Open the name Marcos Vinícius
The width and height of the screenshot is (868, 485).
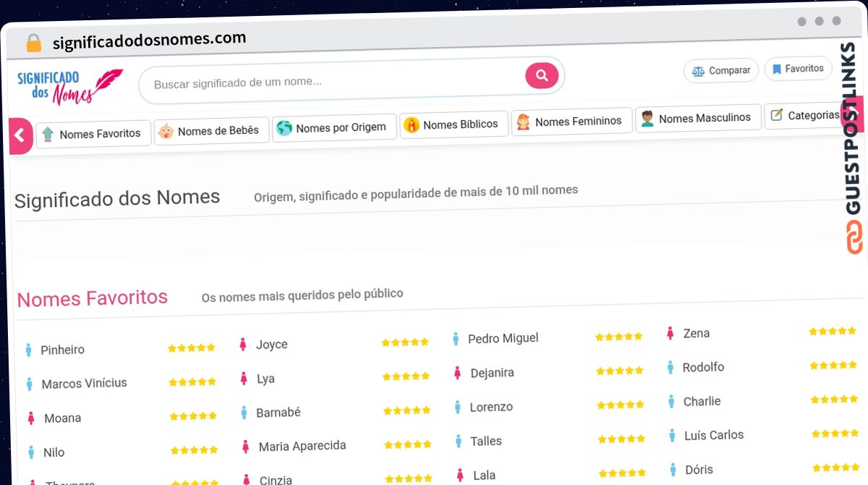pos(84,384)
